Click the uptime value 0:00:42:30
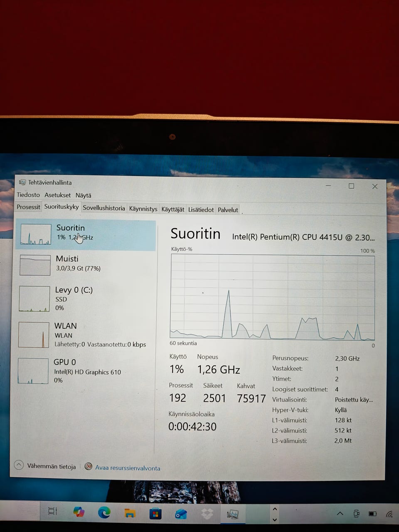 (192, 426)
